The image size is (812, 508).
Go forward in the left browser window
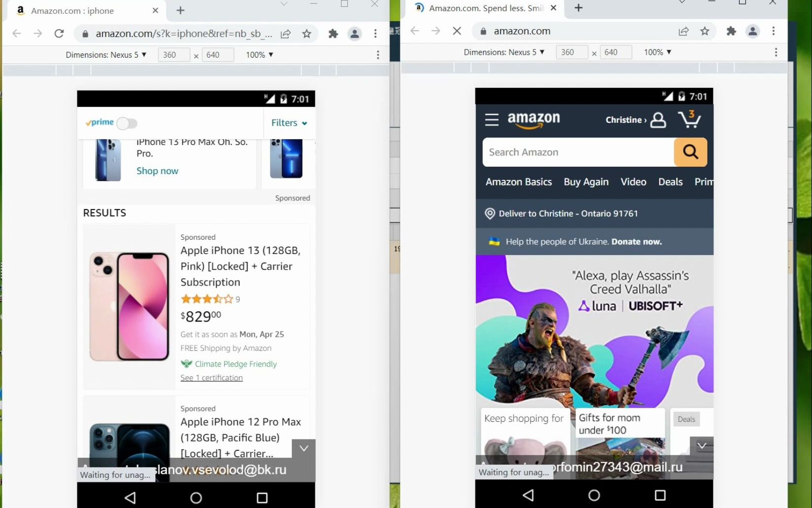(38, 34)
